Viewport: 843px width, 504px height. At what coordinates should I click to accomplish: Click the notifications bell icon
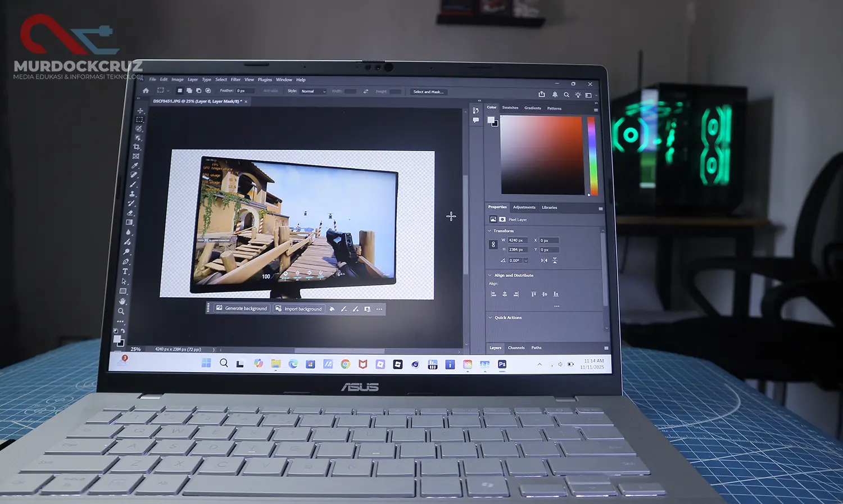[555, 94]
